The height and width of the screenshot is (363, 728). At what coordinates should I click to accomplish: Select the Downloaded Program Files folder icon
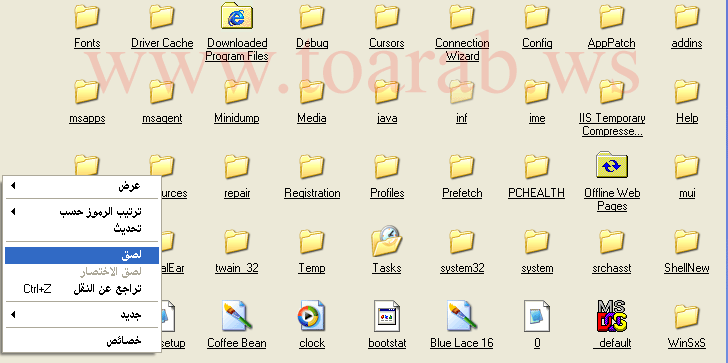(237, 16)
